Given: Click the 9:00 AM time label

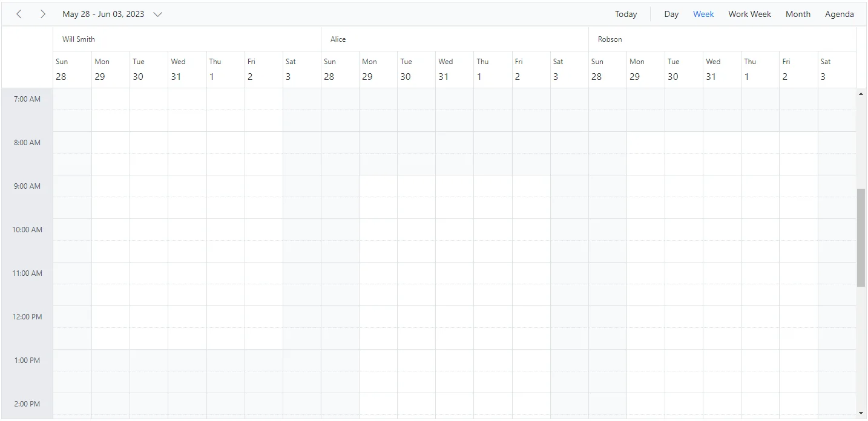Looking at the screenshot, I should pyautogui.click(x=27, y=186).
